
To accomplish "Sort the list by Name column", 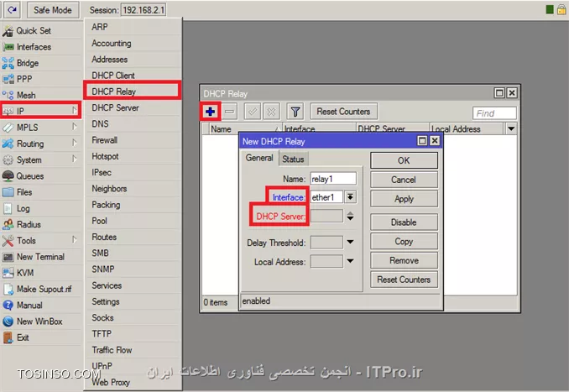I will (245, 129).
